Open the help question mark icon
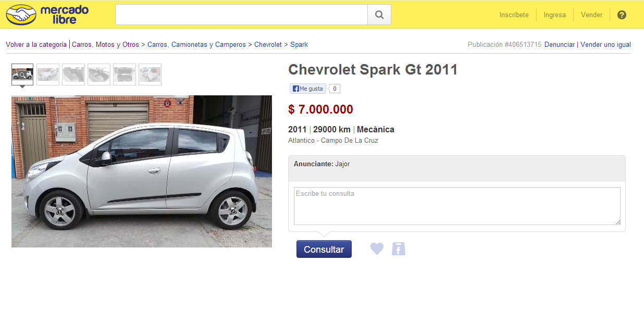This screenshot has width=644, height=310. pyautogui.click(x=622, y=15)
